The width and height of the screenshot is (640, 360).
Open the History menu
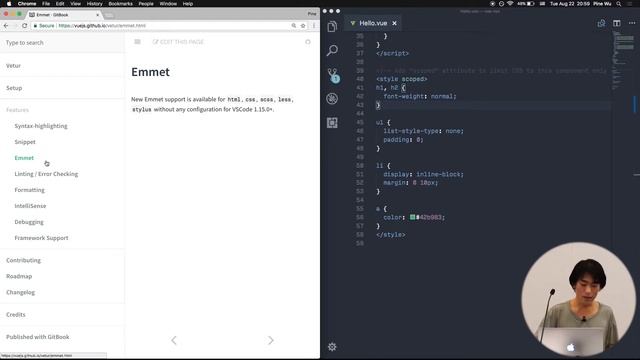[x=94, y=4]
